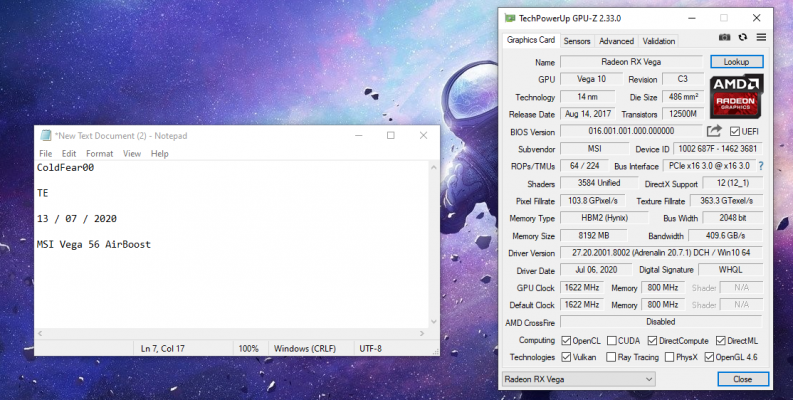Switch to the Sensors tab

[x=577, y=41]
